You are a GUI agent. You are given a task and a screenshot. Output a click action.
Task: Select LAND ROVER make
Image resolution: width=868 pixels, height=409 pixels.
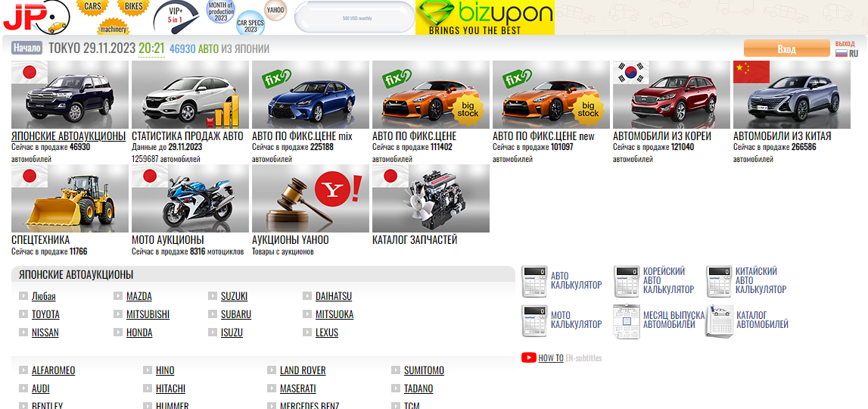pyautogui.click(x=303, y=370)
